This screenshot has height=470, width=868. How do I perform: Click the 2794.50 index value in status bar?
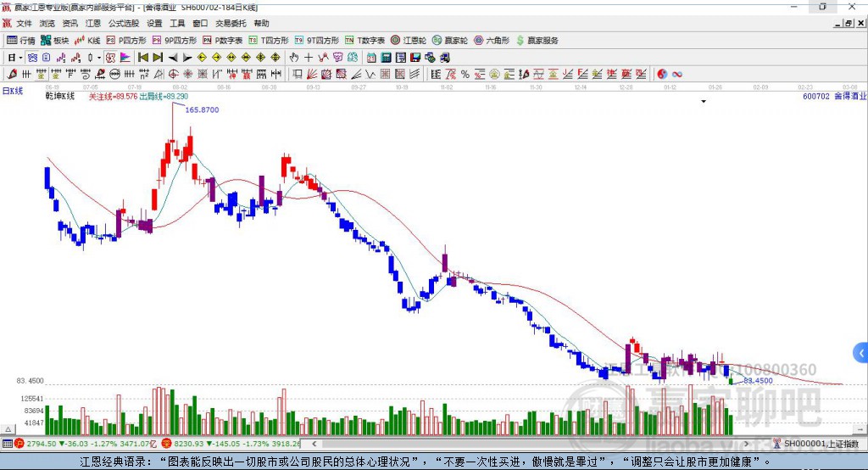click(x=41, y=444)
